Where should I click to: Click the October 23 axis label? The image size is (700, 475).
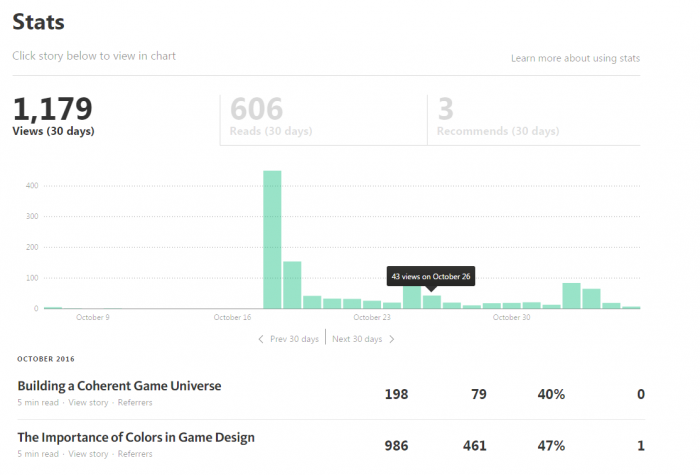click(x=372, y=317)
